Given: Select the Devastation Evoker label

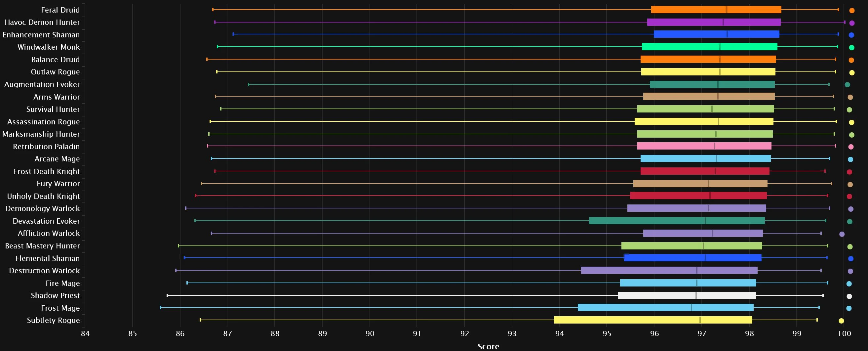Looking at the screenshot, I should tap(46, 221).
